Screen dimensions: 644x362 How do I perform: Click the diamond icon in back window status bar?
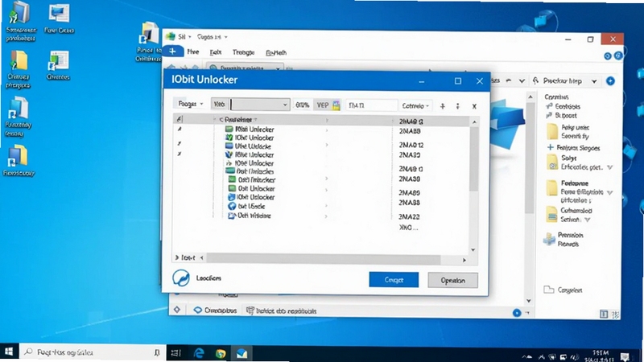tap(177, 310)
